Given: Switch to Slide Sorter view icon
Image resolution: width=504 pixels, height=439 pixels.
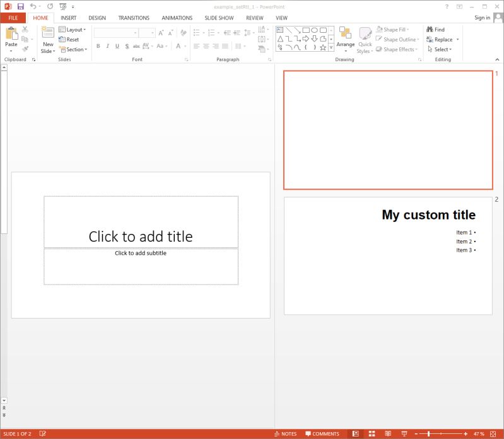Looking at the screenshot, I should tap(372, 434).
